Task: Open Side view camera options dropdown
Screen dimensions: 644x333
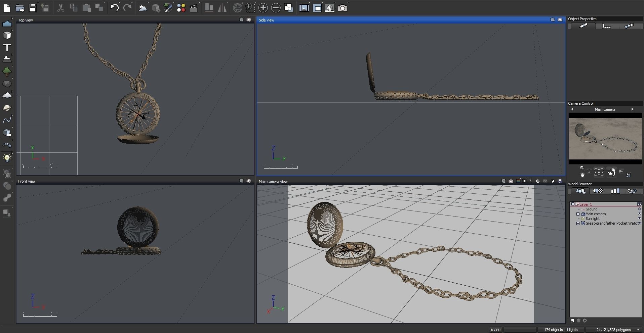Action: (560, 20)
